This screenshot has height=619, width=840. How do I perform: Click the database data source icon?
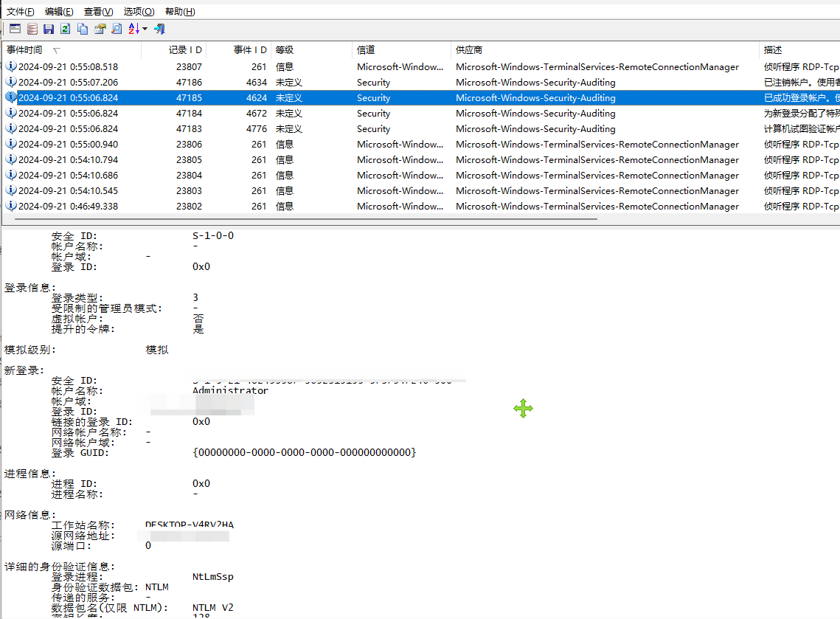pyautogui.click(x=32, y=29)
